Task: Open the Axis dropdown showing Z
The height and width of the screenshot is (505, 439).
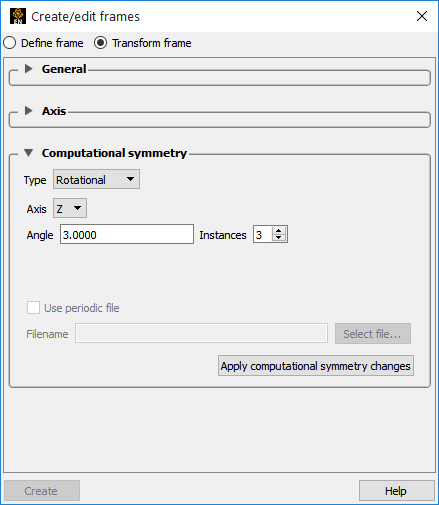Action: click(70, 208)
